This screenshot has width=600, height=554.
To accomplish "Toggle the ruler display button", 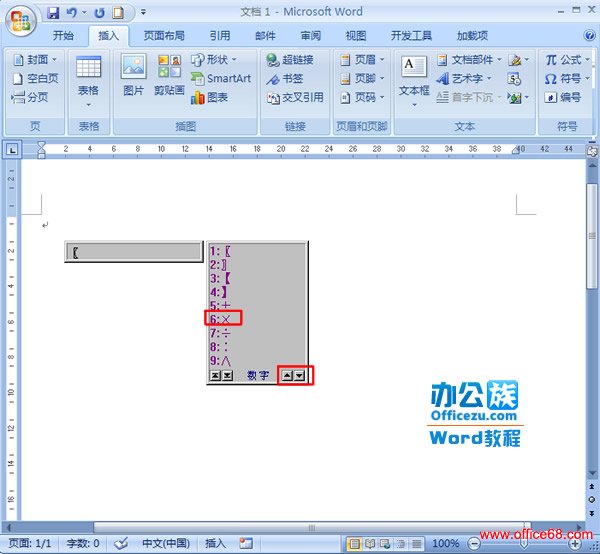I will (592, 151).
